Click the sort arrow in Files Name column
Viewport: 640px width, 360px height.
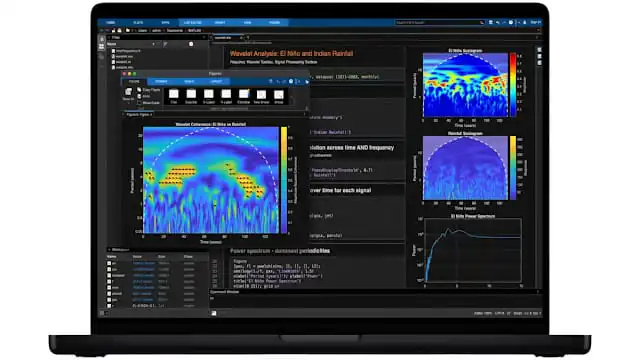[153, 44]
